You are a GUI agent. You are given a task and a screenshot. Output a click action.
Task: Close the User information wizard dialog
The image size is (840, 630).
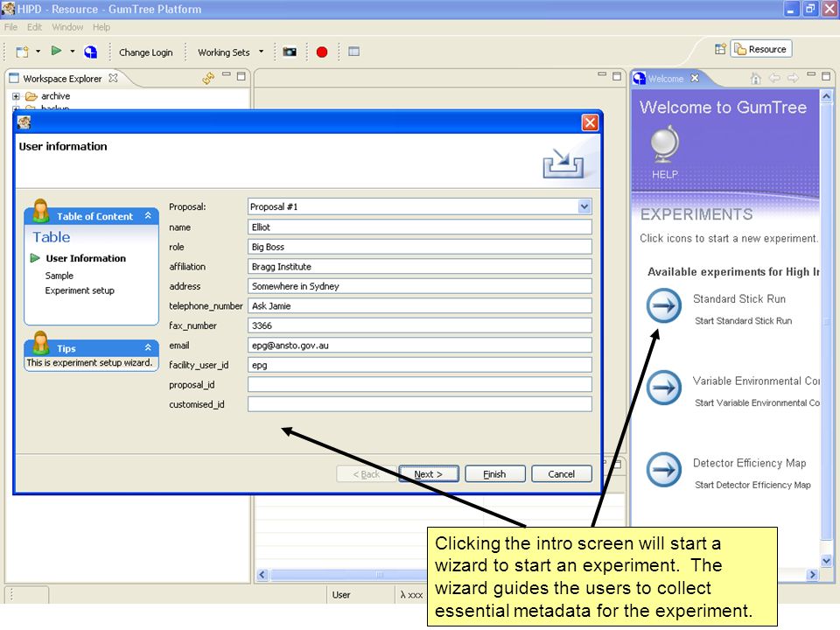590,122
